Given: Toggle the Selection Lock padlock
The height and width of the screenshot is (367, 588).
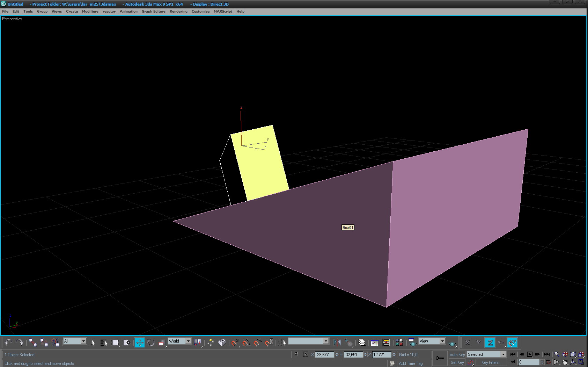Looking at the screenshot, I should (296, 354).
